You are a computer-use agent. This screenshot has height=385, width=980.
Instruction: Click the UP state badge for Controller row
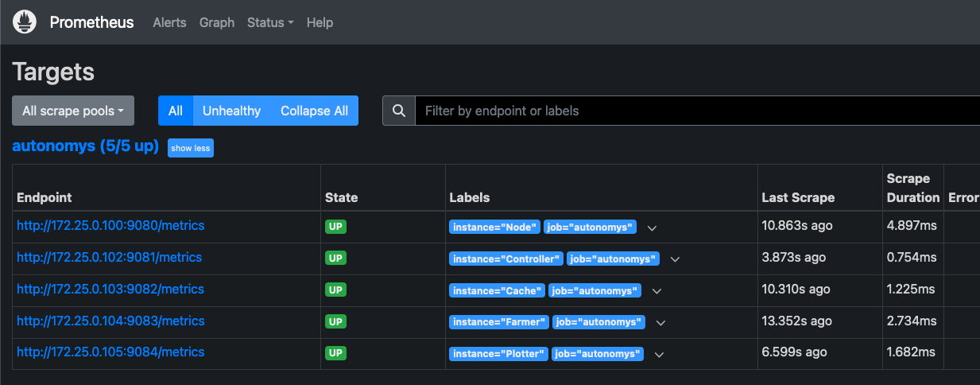click(335, 259)
